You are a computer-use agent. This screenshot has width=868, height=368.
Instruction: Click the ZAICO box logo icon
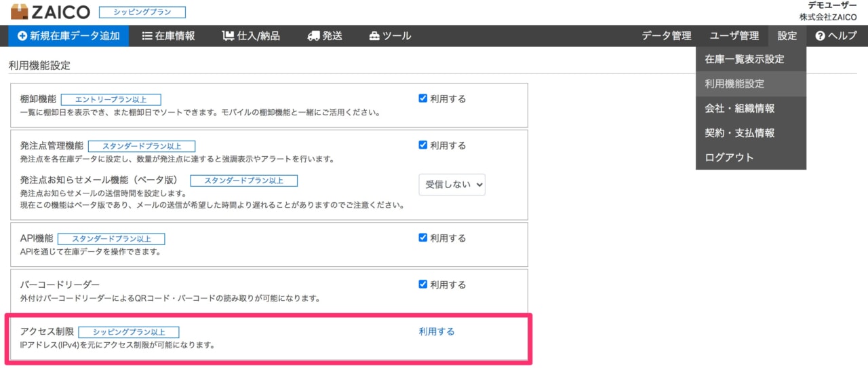tap(20, 12)
